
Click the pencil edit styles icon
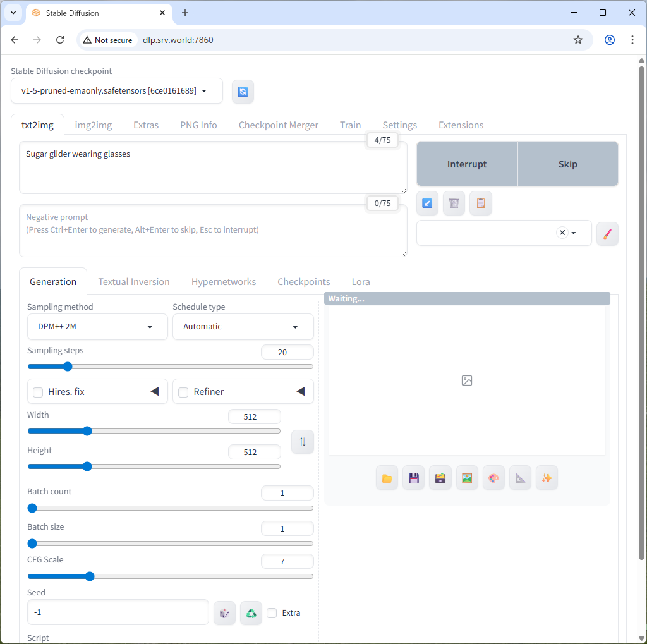(607, 233)
